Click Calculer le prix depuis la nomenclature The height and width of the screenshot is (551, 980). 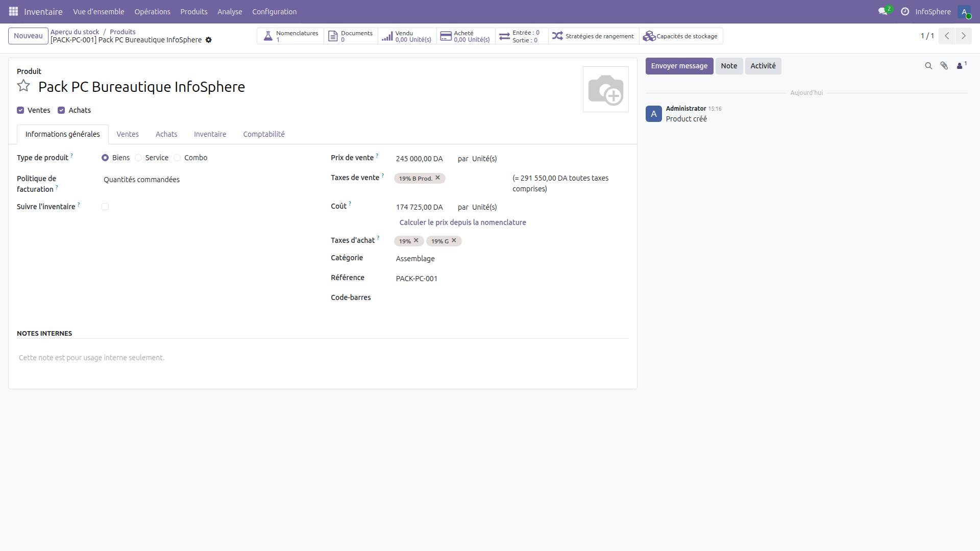[462, 222]
